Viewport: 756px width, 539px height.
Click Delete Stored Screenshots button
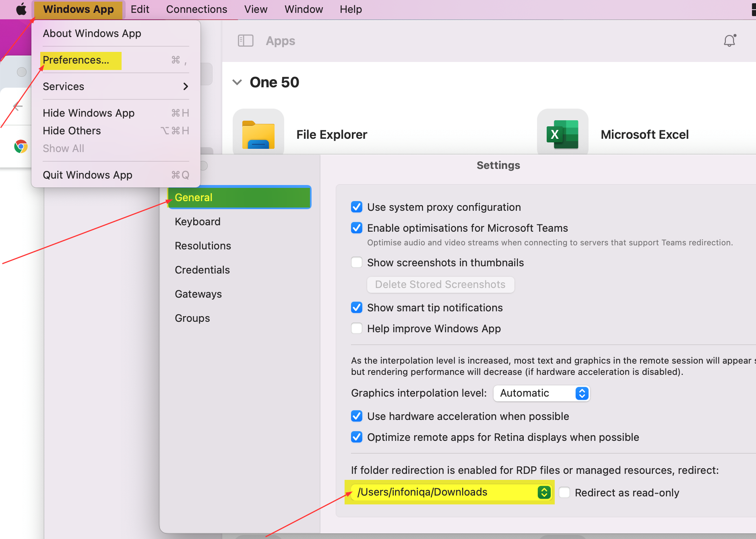(440, 284)
